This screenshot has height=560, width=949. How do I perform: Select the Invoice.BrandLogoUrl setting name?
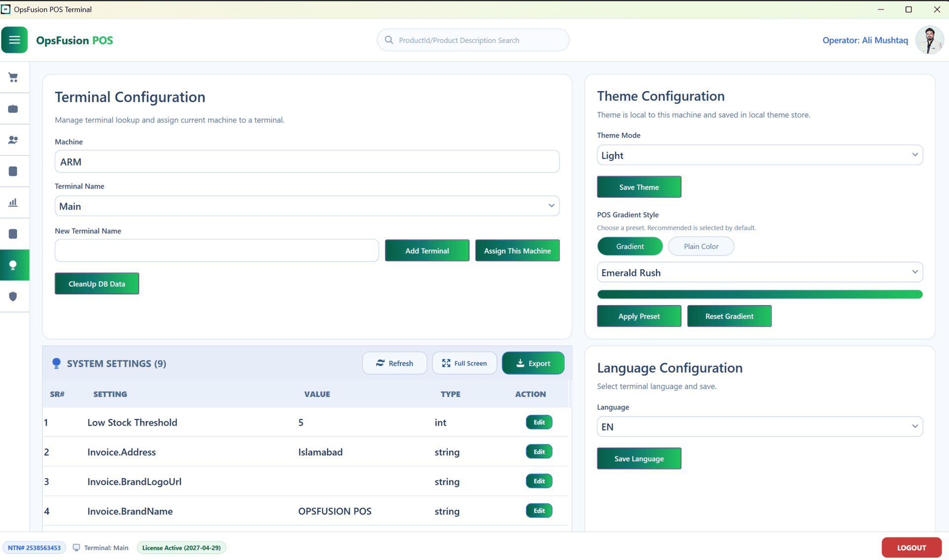[134, 482]
